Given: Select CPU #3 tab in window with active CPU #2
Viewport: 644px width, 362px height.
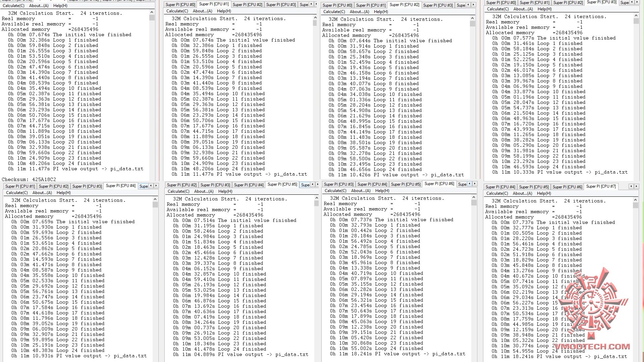Looking at the screenshot, I should (x=438, y=5).
